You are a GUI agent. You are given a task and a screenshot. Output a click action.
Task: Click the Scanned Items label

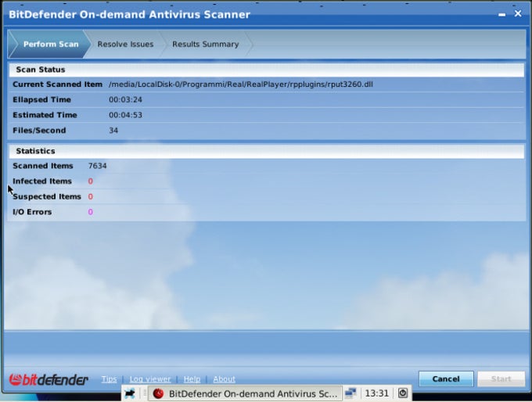coord(43,166)
